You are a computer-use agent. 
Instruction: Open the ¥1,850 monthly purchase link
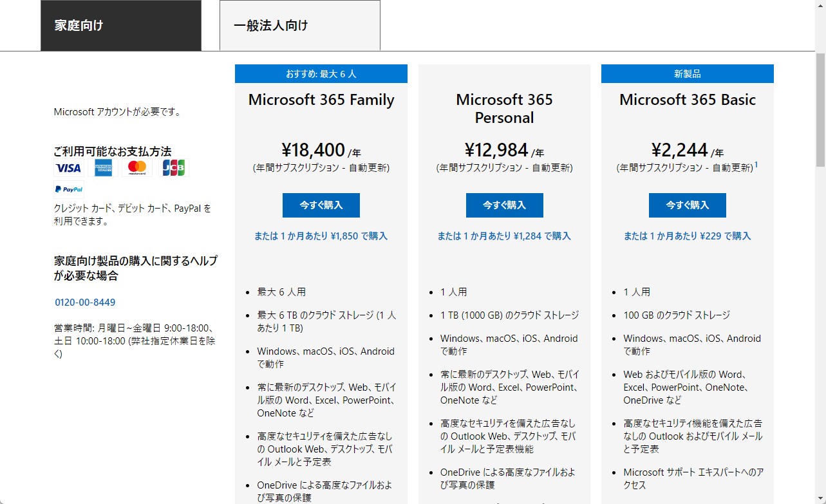point(321,236)
